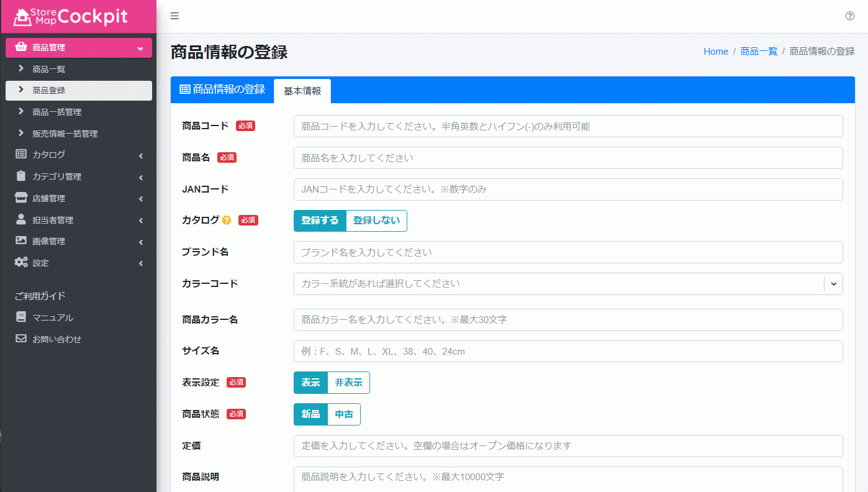868x492 pixels.
Task: Click the store icon beside 店舗管理
Action: pos(21,198)
